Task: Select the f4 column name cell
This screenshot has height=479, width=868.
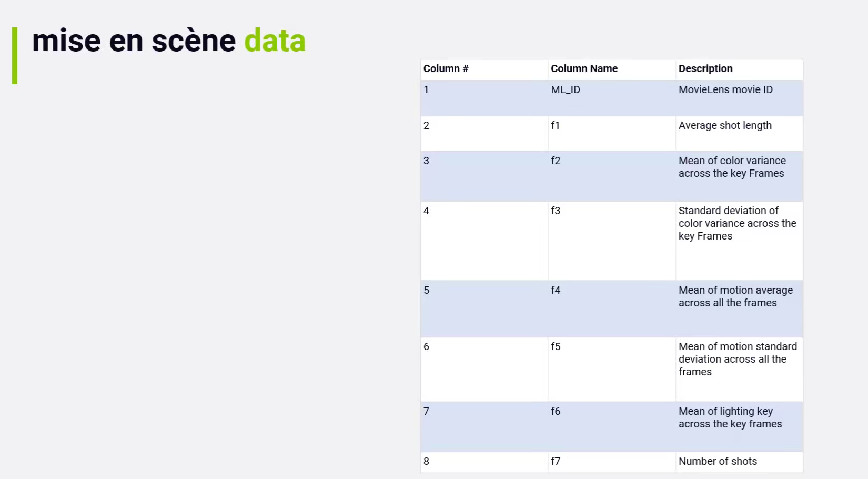Action: pos(556,291)
